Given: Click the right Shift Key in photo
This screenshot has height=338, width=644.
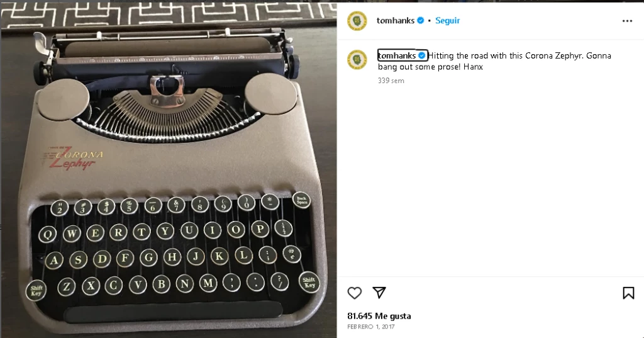Looking at the screenshot, I should [309, 282].
